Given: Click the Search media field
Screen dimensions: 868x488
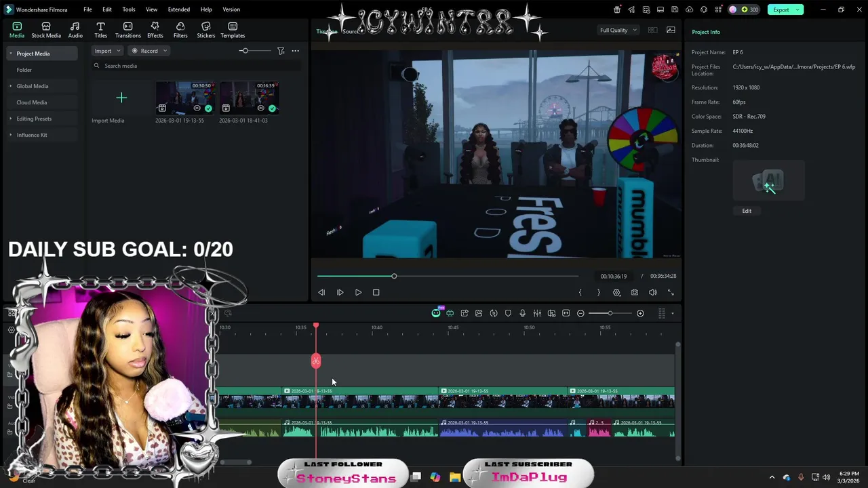Looking at the screenshot, I should click(197, 66).
